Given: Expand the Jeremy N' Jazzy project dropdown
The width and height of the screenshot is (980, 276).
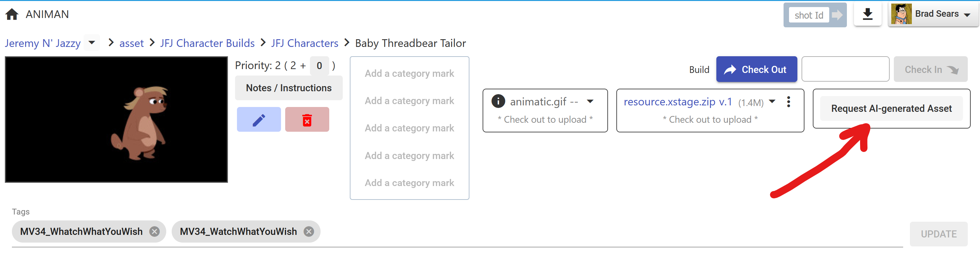Looking at the screenshot, I should click(x=92, y=43).
